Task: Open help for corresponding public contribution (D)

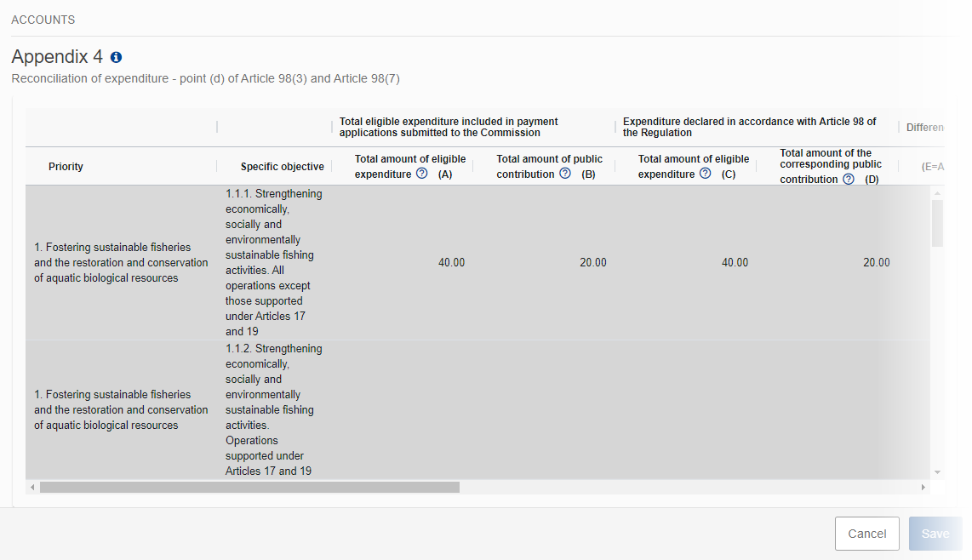Action: click(x=848, y=179)
